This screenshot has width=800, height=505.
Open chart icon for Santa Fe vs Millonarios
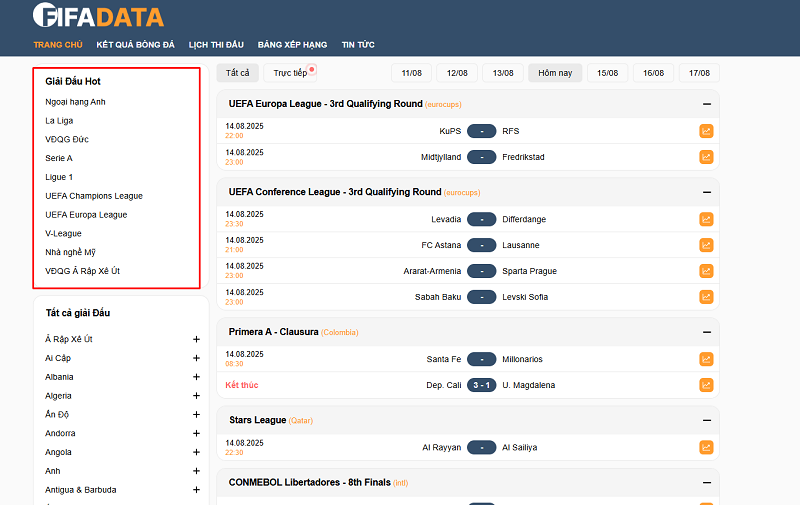706,359
